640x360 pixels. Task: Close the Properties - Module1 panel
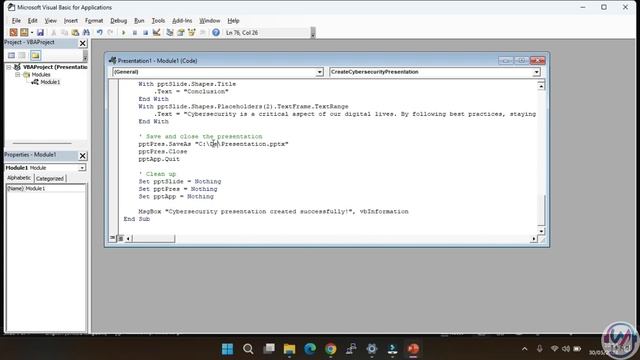coord(82,156)
